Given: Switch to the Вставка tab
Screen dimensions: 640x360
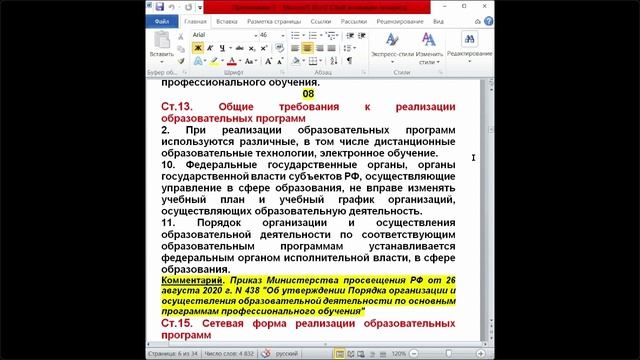Looking at the screenshot, I should [x=227, y=21].
